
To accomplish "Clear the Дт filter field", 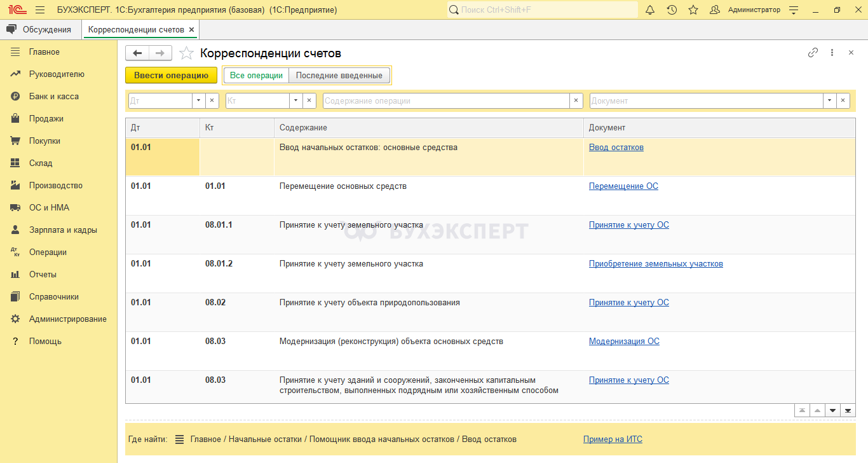I will 212,100.
